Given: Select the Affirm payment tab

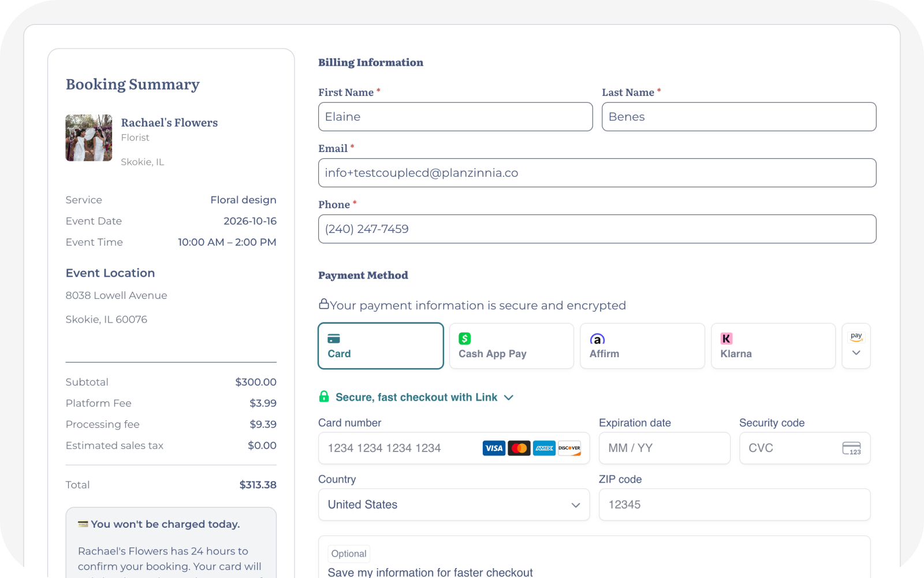Looking at the screenshot, I should point(642,346).
